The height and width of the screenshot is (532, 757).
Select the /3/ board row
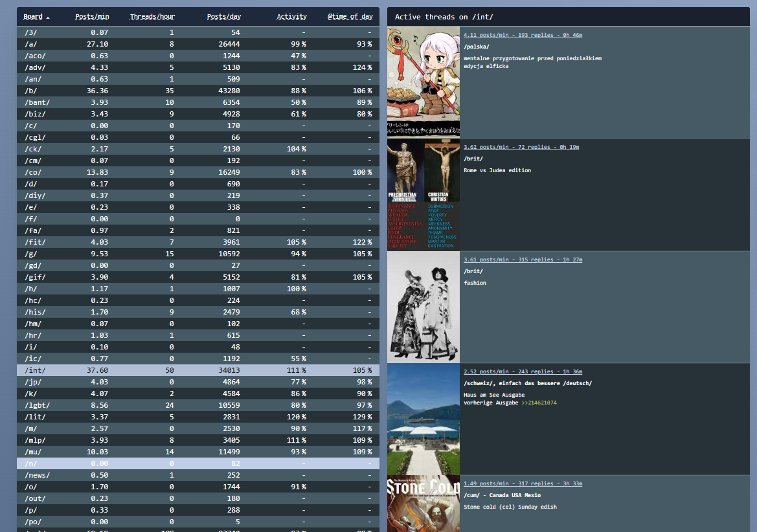coord(198,32)
